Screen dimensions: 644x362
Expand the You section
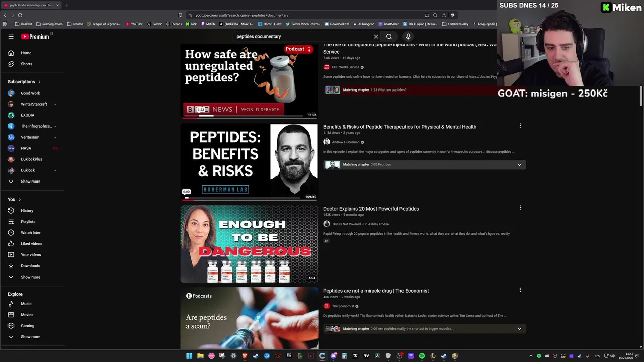point(14,199)
